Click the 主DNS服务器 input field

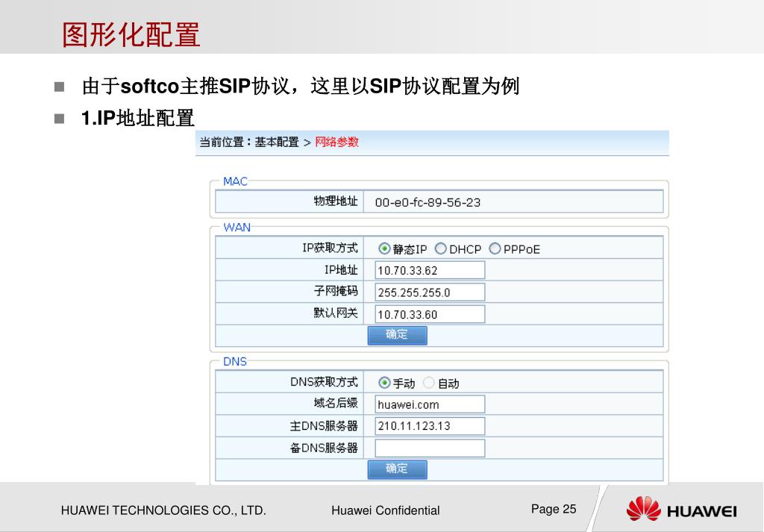pos(430,426)
